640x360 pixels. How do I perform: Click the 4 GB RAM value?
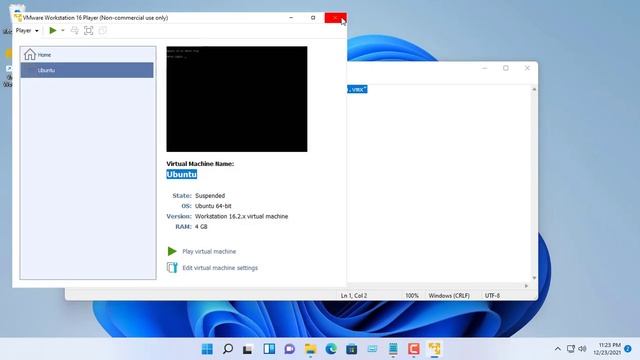point(201,227)
